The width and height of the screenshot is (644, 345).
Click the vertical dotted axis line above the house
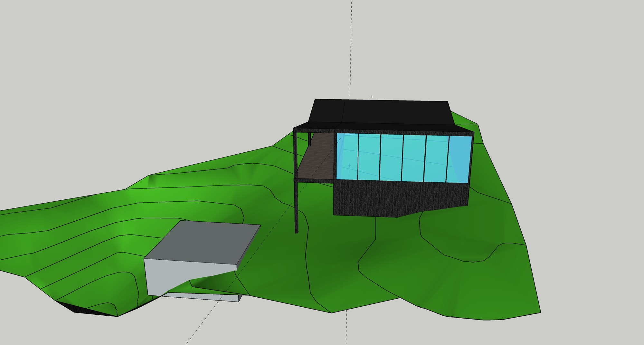(x=351, y=48)
